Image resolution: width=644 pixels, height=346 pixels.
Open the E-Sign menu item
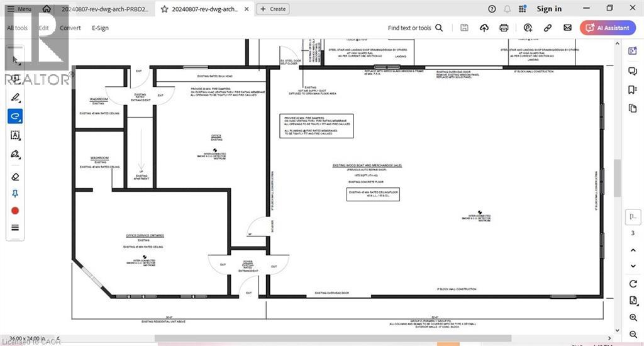[x=100, y=28]
